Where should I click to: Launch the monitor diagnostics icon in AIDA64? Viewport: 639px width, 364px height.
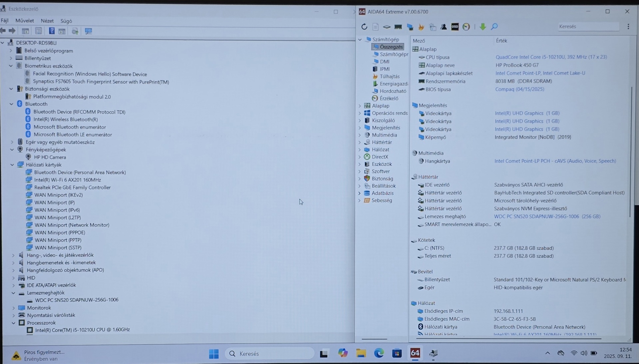pos(410,27)
